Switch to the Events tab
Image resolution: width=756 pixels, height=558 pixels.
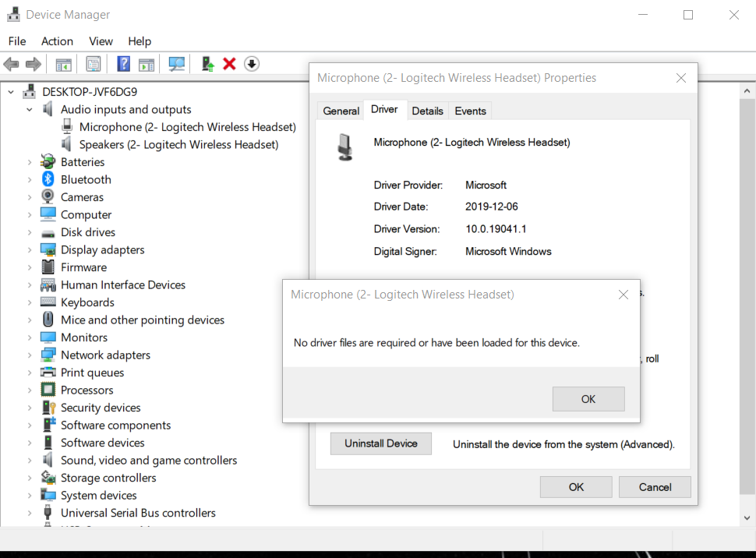point(470,111)
